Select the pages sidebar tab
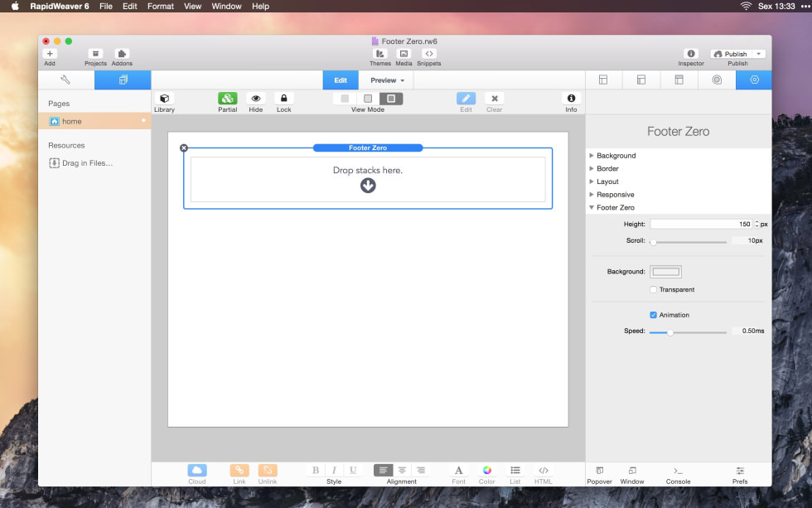Image resolution: width=812 pixels, height=508 pixels. [x=123, y=80]
